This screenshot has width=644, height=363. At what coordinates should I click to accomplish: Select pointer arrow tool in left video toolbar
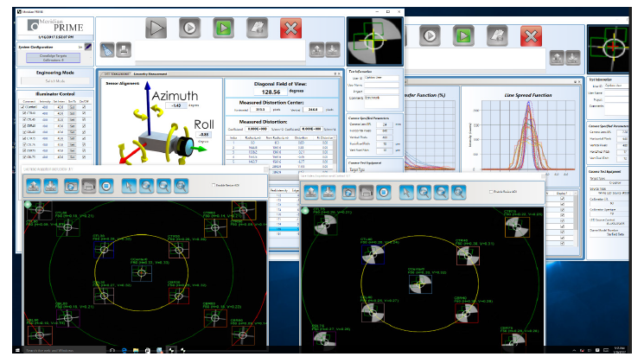pyautogui.click(x=129, y=186)
